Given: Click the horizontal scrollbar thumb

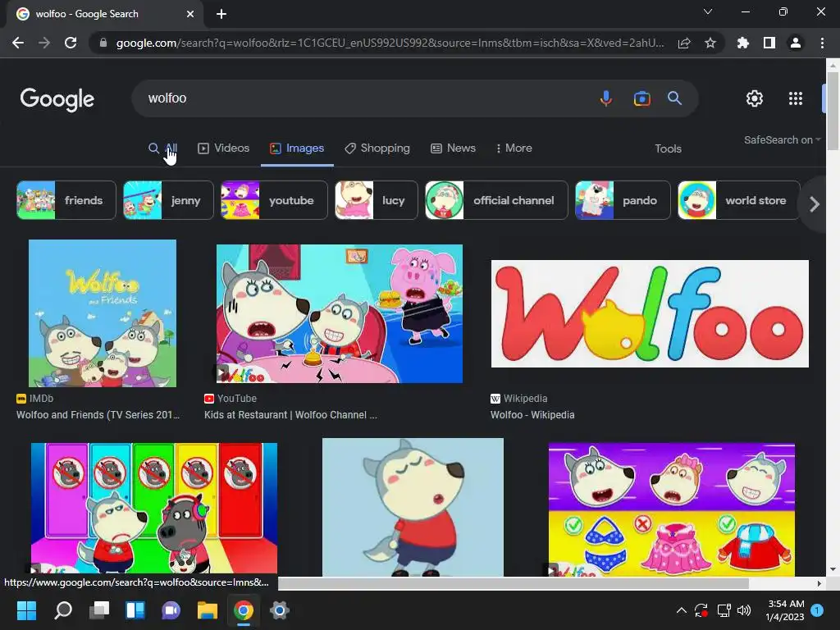Looking at the screenshot, I should [x=514, y=583].
